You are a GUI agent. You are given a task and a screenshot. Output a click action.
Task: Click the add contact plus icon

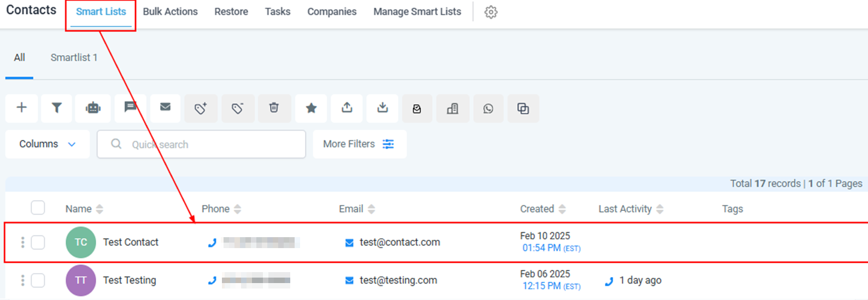tap(22, 108)
